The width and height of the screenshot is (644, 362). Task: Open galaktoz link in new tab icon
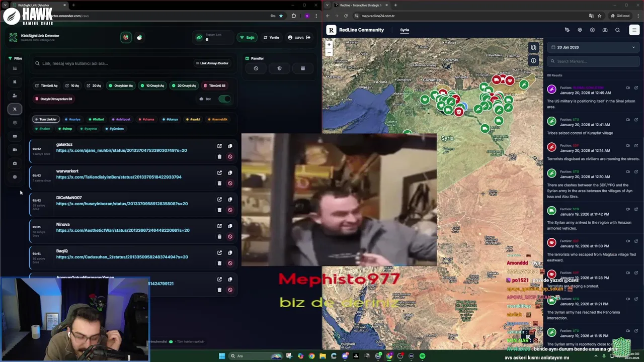click(219, 146)
